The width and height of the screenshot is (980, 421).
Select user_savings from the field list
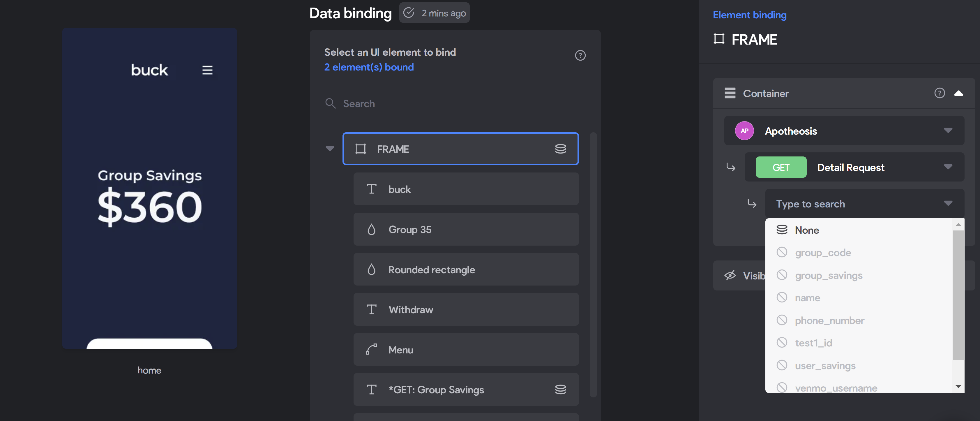[859, 365]
